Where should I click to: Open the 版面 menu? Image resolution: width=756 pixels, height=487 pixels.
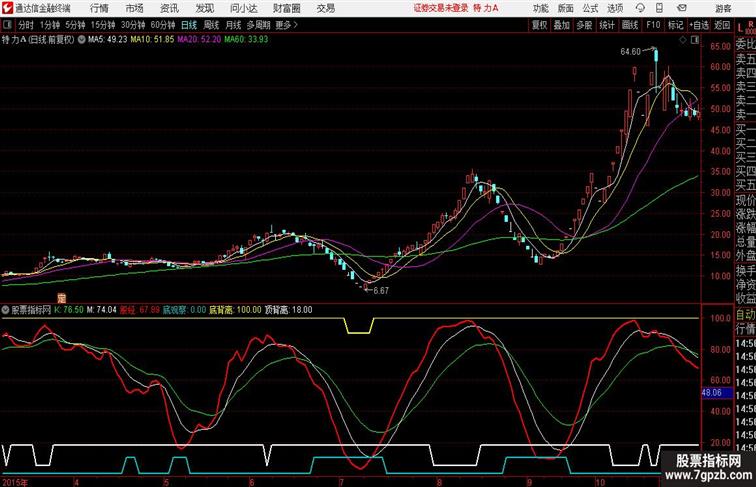pyautogui.click(x=566, y=8)
